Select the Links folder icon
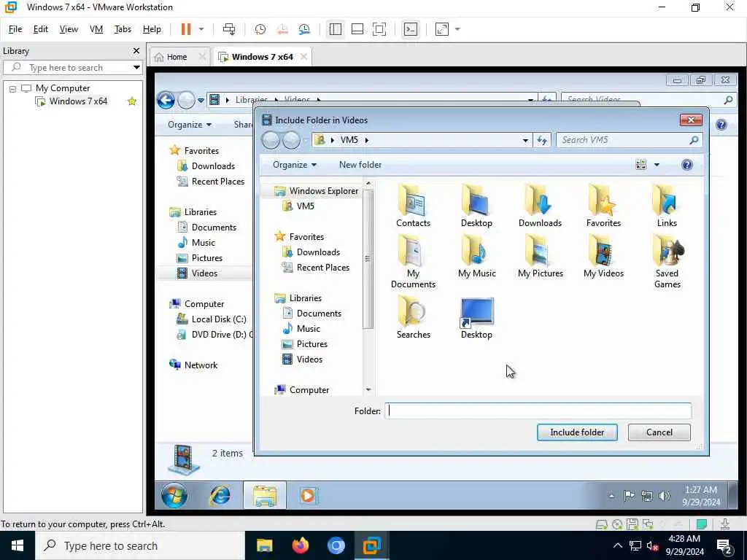 667,206
